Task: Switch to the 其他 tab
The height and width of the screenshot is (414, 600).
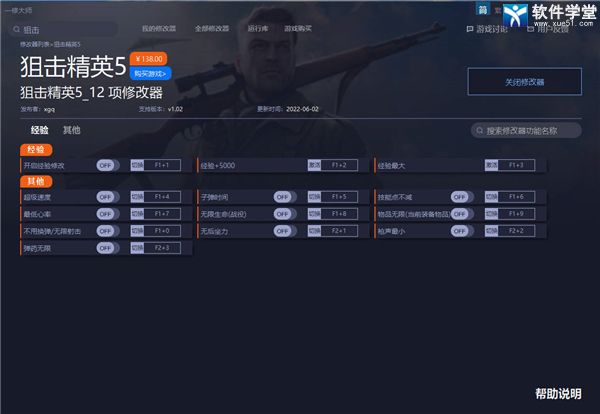Action: point(72,130)
